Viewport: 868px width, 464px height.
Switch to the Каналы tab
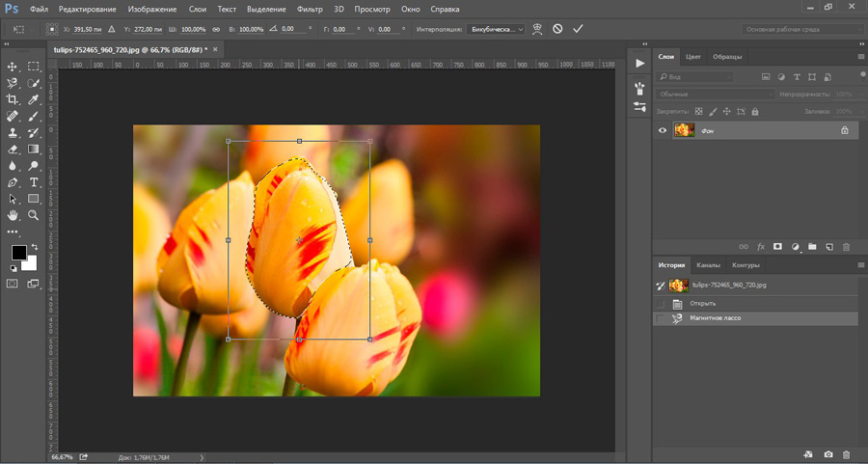(708, 265)
